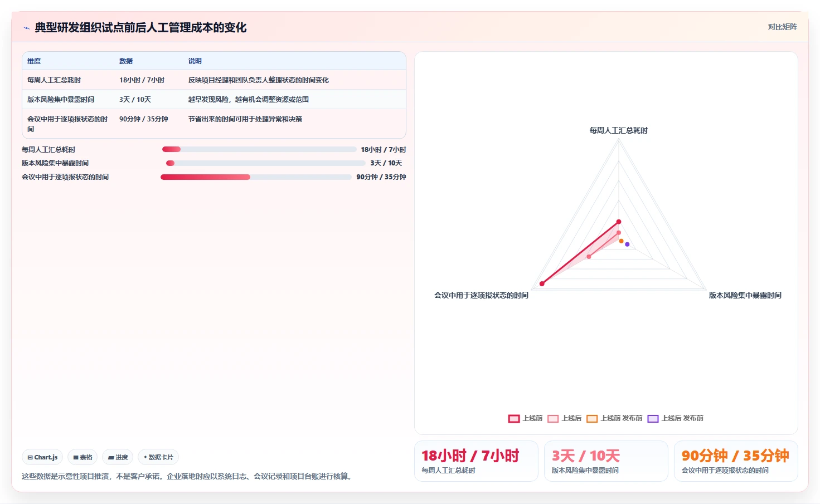Screen dimensions: 820x504
Task: Select the Chart.js tag chip
Action: click(42, 457)
